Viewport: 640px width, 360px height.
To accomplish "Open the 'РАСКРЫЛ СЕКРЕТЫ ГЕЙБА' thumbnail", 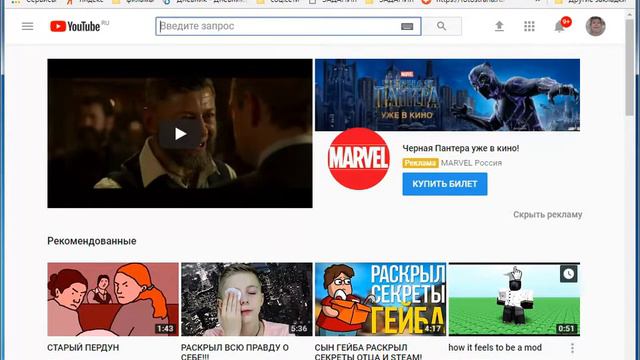I will [380, 299].
